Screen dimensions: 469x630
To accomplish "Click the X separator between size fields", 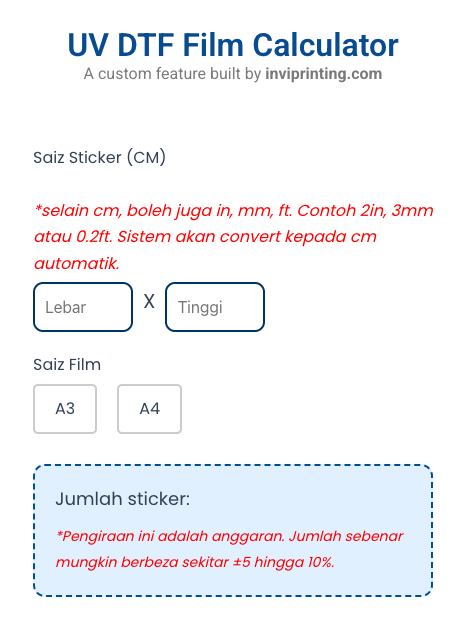I will (149, 301).
